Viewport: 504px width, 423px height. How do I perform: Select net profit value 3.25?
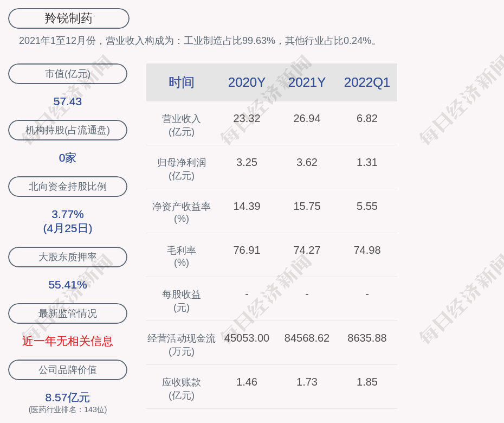[x=247, y=162]
